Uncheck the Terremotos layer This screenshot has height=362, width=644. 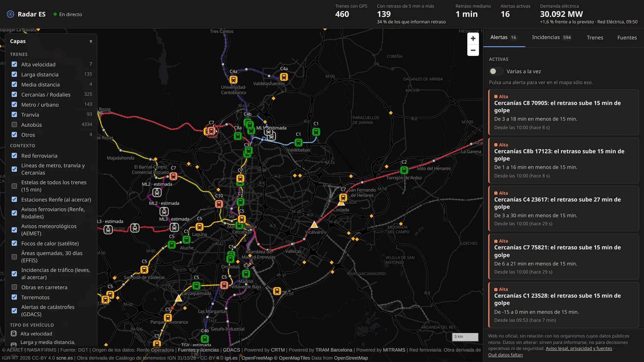click(x=14, y=297)
